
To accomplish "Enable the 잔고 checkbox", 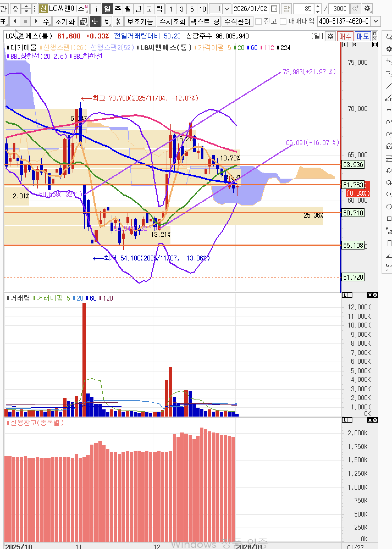I will 258,21.
